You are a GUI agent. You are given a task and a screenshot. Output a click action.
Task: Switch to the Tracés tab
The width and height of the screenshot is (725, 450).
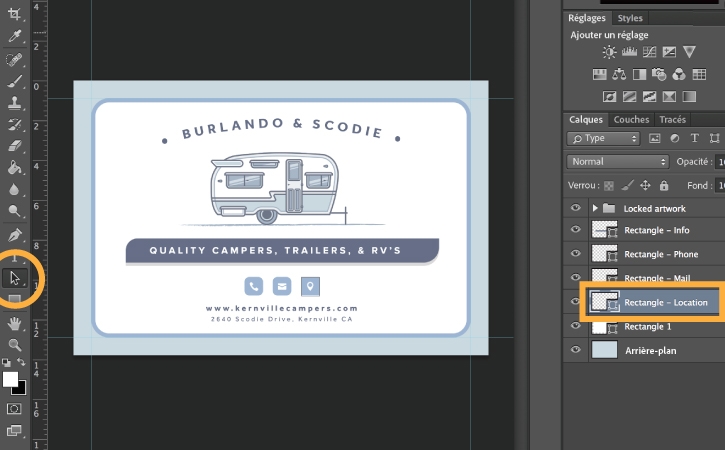point(672,119)
